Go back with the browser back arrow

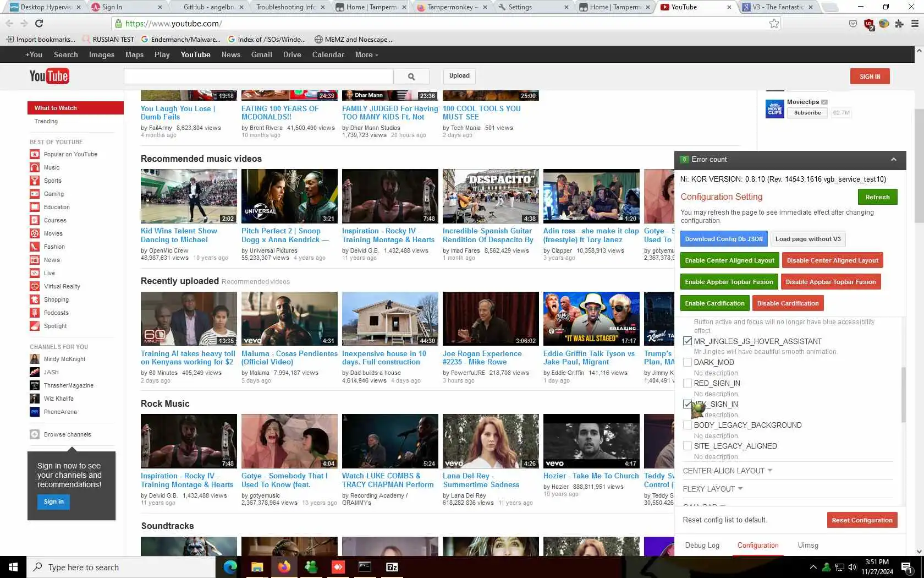(x=9, y=24)
